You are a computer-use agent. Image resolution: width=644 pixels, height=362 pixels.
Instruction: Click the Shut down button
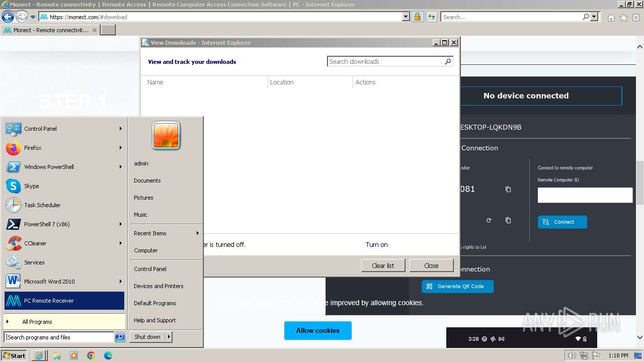[x=147, y=337]
